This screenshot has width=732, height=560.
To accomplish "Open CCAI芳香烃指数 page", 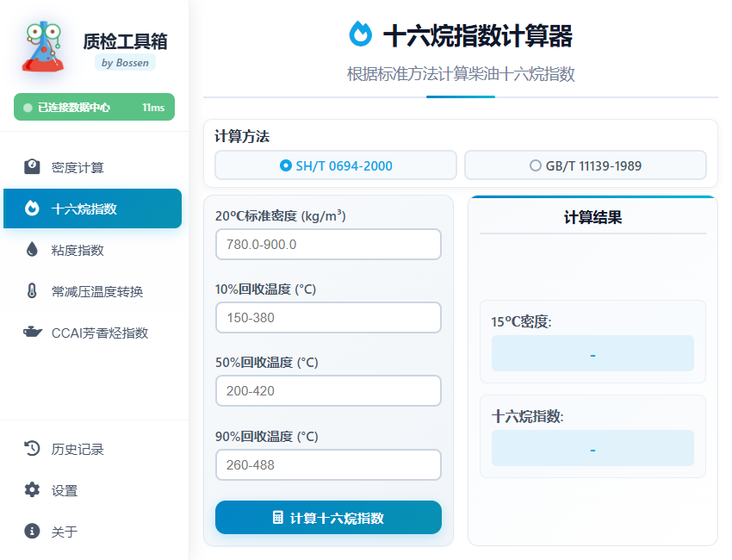I will click(92, 332).
